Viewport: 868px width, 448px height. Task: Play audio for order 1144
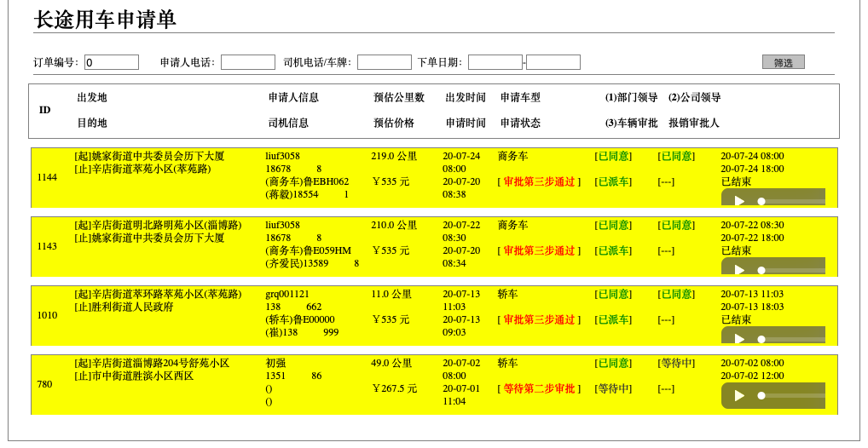coord(739,201)
